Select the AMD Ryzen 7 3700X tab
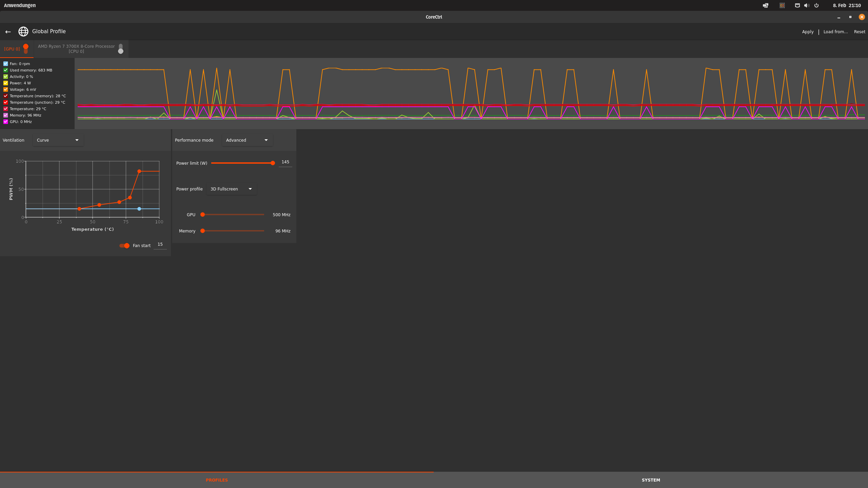 click(76, 49)
